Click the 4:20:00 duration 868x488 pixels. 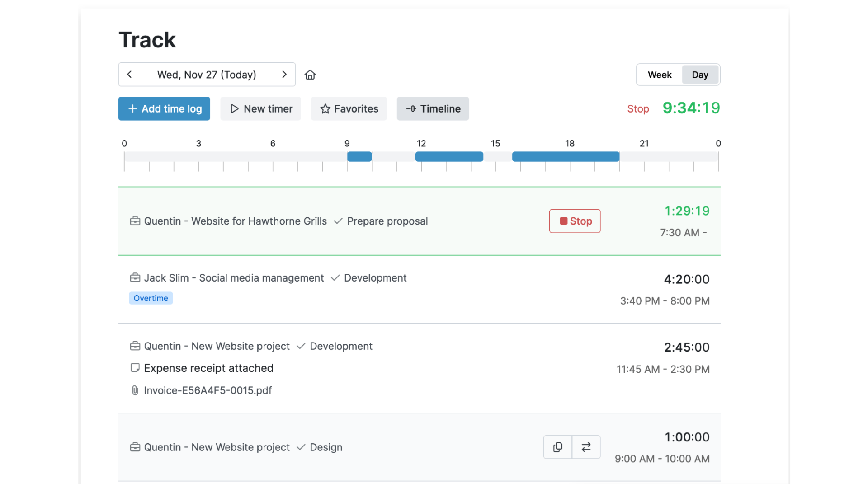pos(687,279)
